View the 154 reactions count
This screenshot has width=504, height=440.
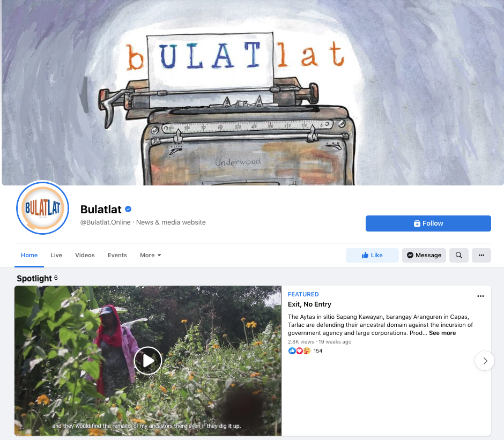318,351
